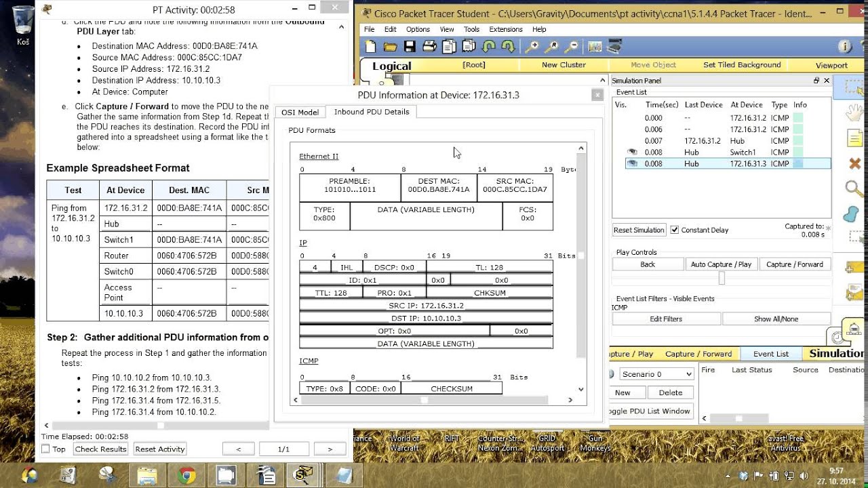Open the Help menu
This screenshot has height=488, width=868.
[539, 30]
